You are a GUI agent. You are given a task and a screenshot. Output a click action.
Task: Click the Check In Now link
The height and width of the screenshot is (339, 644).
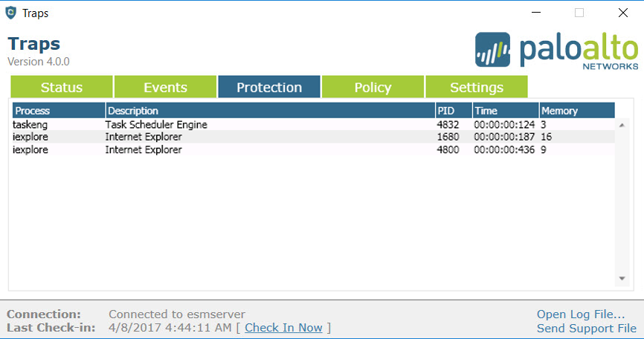(283, 328)
